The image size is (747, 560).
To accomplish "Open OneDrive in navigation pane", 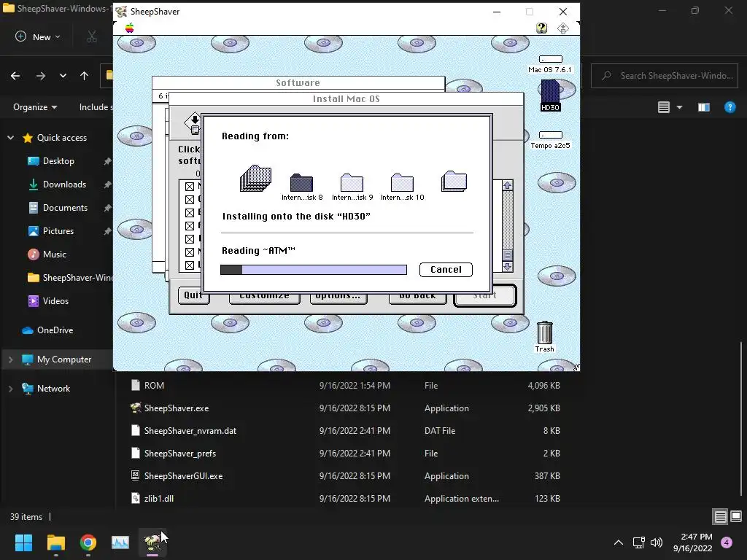I will [55, 330].
